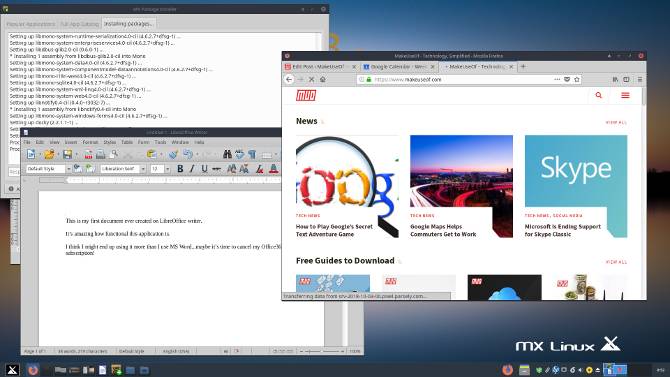Stop page loading with Firefox X button

[x=311, y=80]
